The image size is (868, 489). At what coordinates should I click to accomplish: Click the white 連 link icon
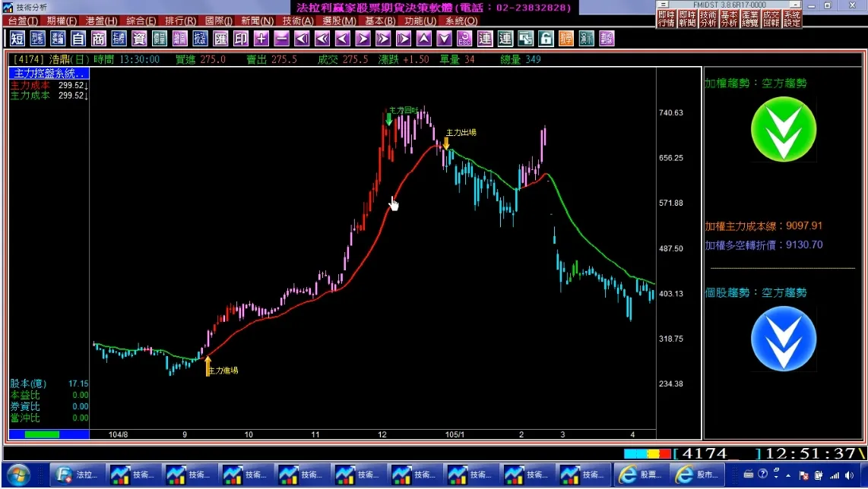pos(485,39)
